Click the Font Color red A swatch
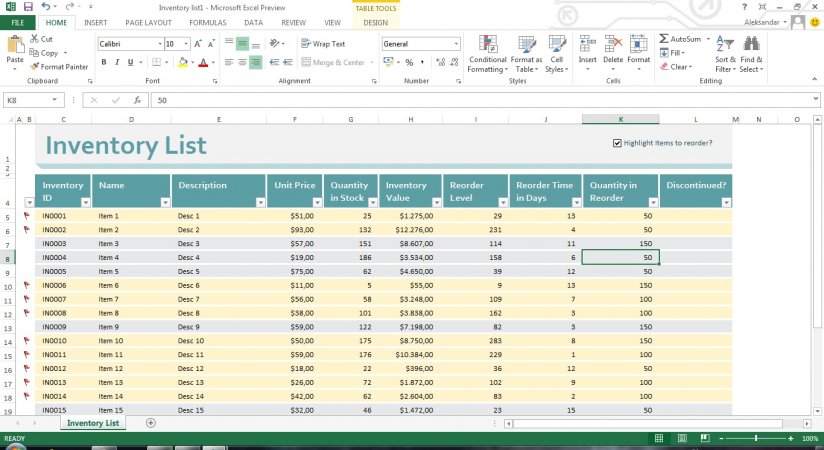The height and width of the screenshot is (450, 824). [x=203, y=63]
